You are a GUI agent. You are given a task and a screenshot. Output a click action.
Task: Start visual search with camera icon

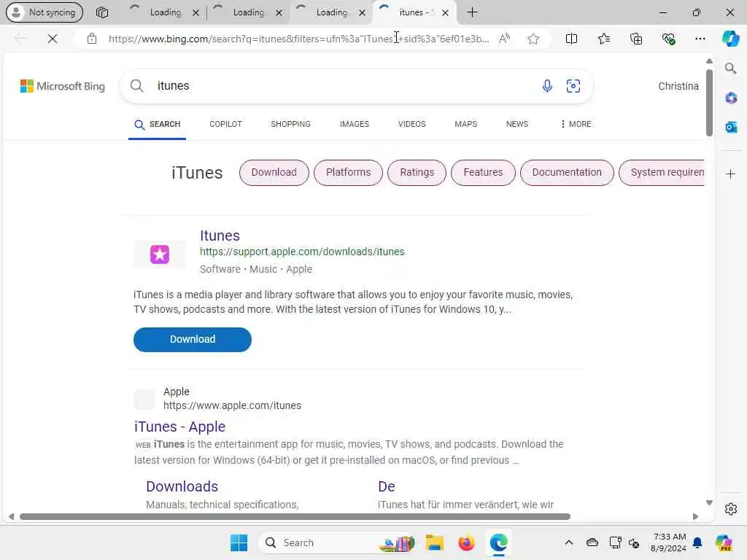click(x=573, y=86)
